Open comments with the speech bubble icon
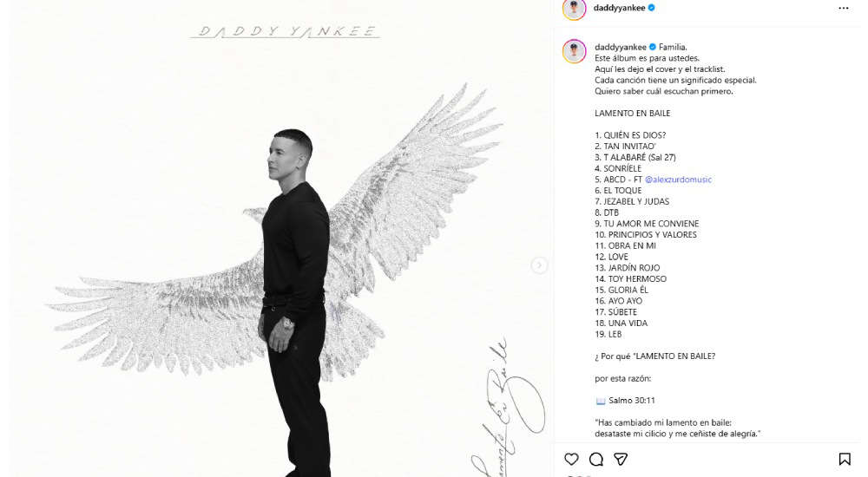868x477 pixels. 596,459
